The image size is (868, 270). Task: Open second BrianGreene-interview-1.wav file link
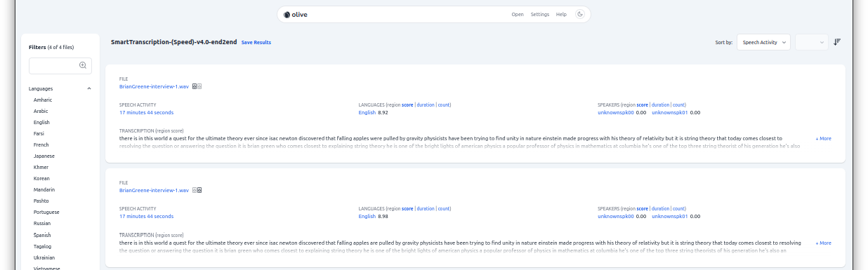154,190
